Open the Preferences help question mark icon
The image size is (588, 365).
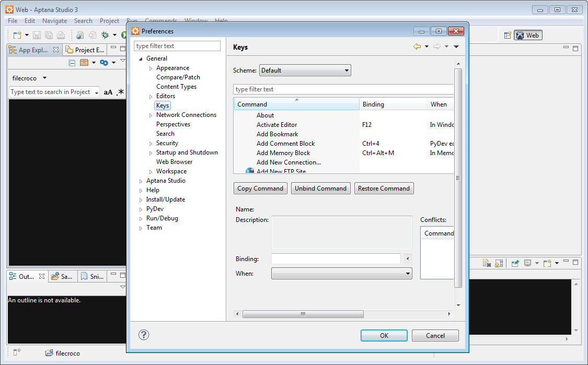[x=144, y=335]
